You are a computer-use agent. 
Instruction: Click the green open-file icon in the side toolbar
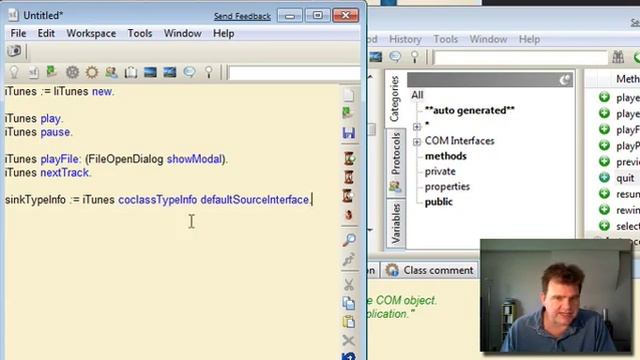[348, 113]
